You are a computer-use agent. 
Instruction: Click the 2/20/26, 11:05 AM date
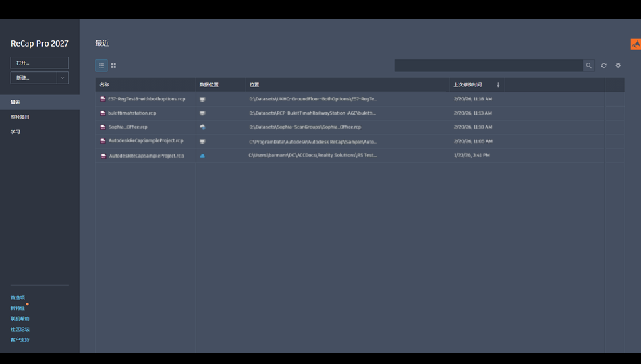(x=473, y=141)
